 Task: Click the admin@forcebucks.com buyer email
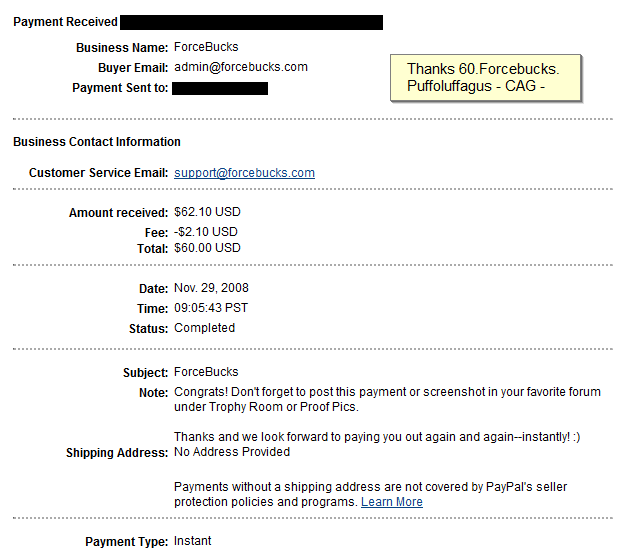pyautogui.click(x=241, y=67)
